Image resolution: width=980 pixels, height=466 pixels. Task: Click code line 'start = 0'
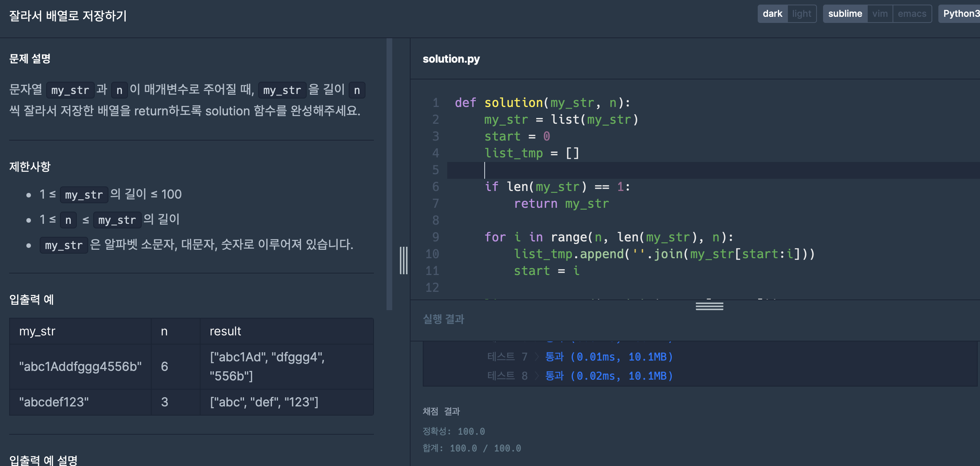[x=517, y=136]
